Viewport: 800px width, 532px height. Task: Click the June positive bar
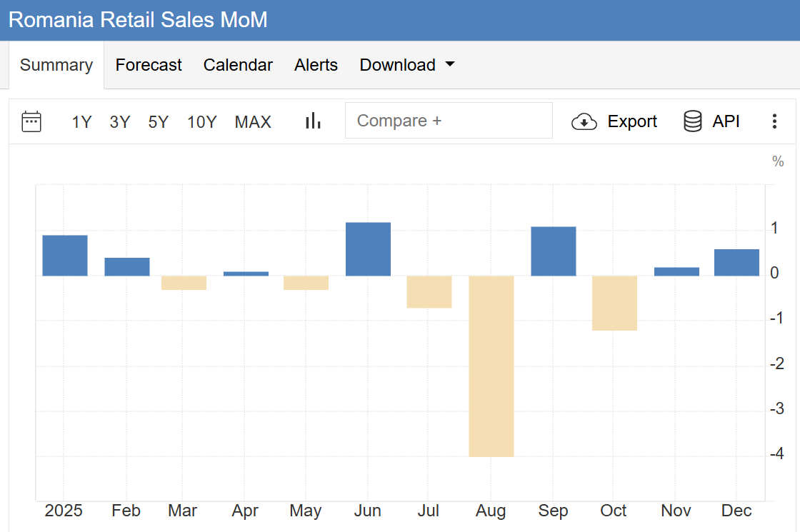tap(368, 249)
